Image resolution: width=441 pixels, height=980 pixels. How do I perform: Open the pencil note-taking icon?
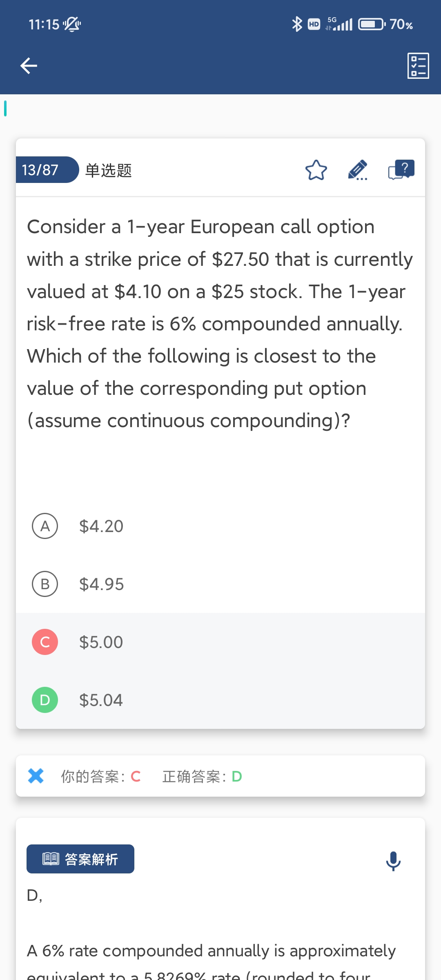pyautogui.click(x=358, y=170)
